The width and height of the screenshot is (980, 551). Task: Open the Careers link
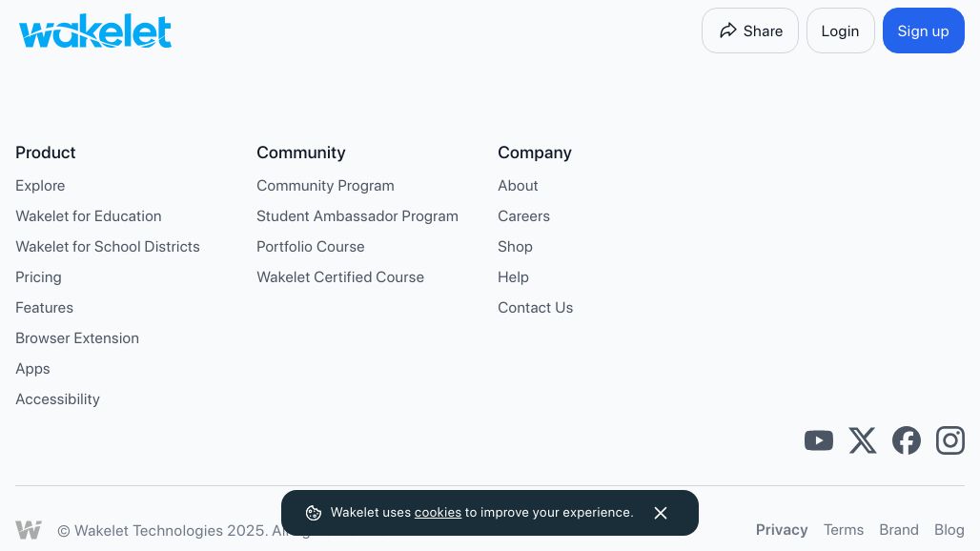pyautogui.click(x=523, y=216)
